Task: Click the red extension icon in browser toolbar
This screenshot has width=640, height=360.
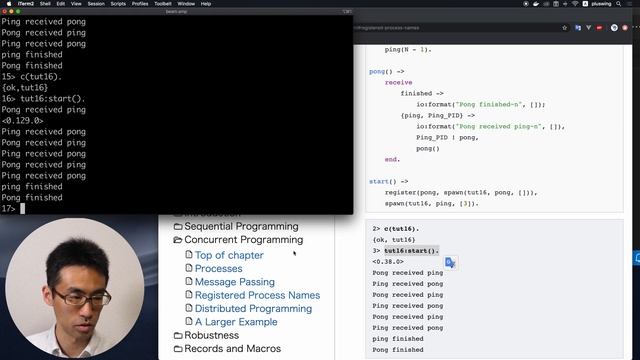Action: (x=599, y=28)
